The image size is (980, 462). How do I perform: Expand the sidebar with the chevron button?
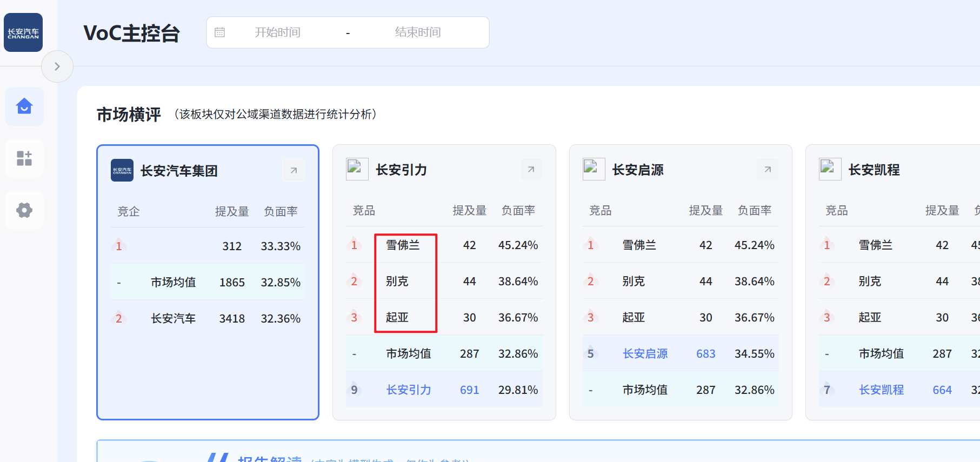(57, 66)
